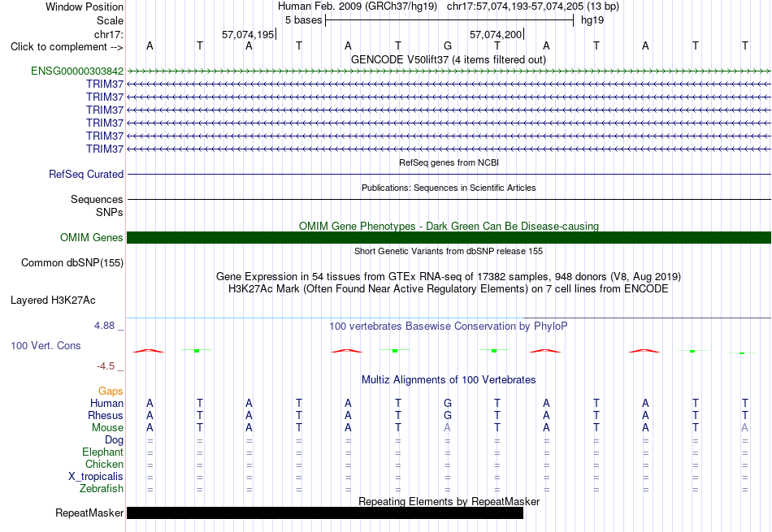This screenshot has width=772, height=532.
Task: Open 'Short Genetic Variants from dbSNP' title
Action: point(449,251)
